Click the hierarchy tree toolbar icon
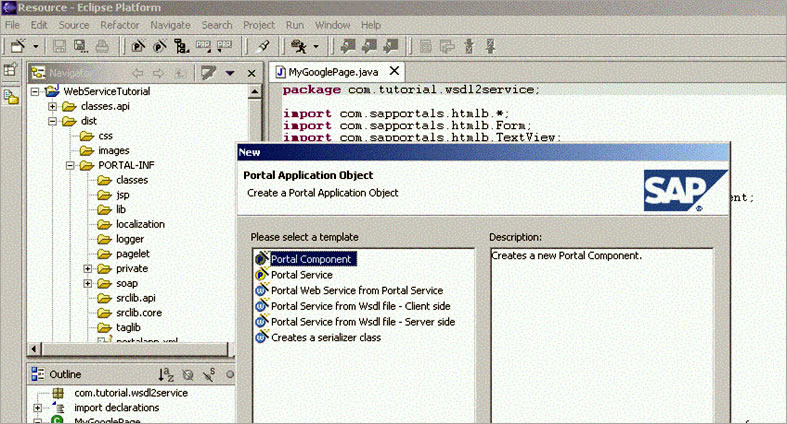 coord(181,47)
